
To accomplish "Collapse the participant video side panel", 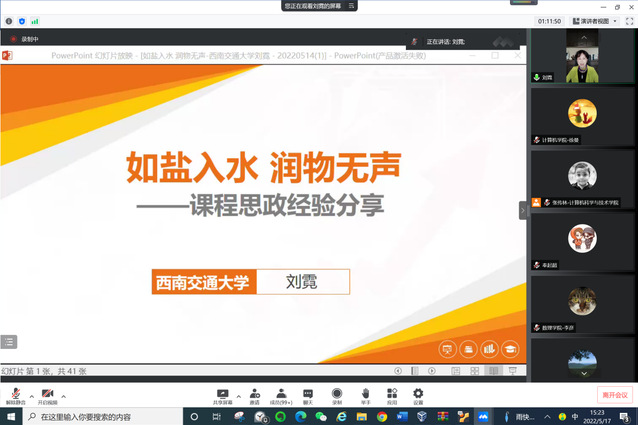I will point(522,210).
